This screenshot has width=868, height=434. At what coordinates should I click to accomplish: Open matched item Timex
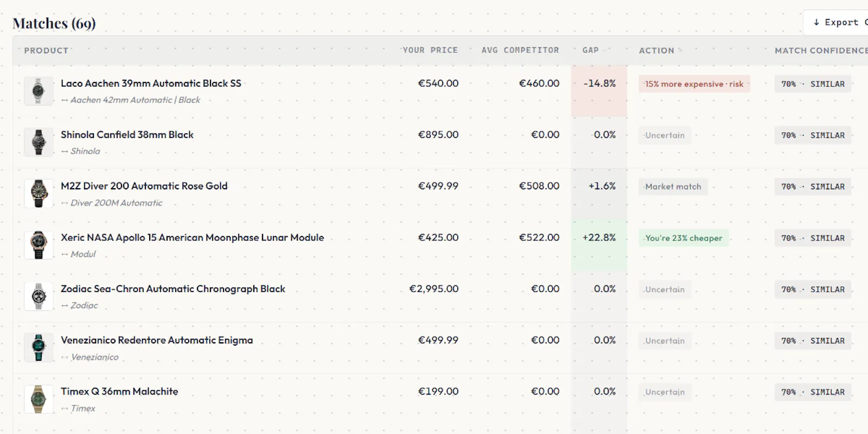coord(83,409)
